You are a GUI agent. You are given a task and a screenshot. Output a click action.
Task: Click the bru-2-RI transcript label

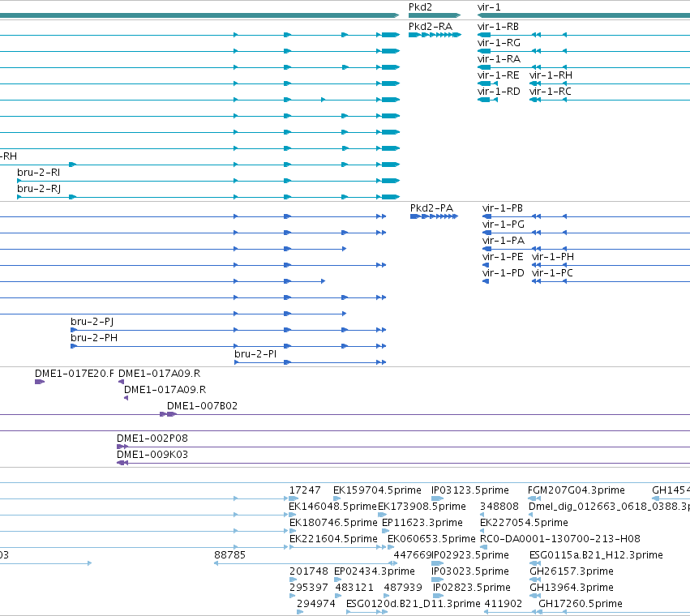[39, 173]
